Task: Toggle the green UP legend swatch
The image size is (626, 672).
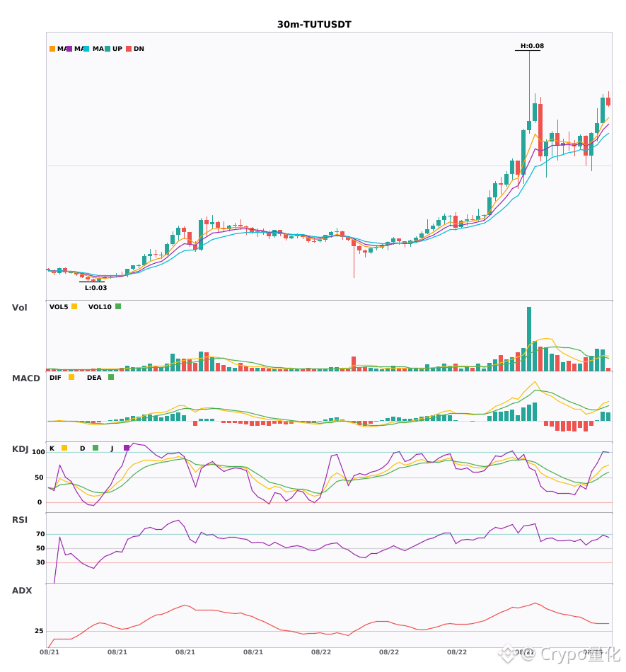Action: tap(108, 49)
